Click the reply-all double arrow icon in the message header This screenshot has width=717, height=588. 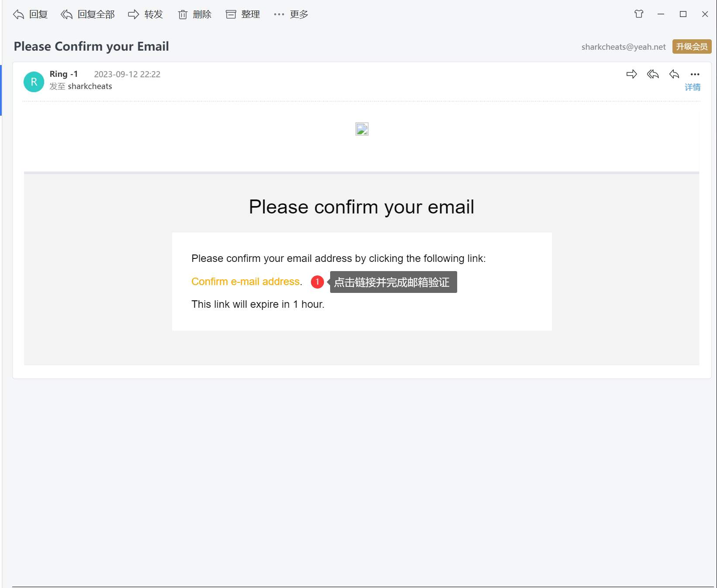[653, 74]
